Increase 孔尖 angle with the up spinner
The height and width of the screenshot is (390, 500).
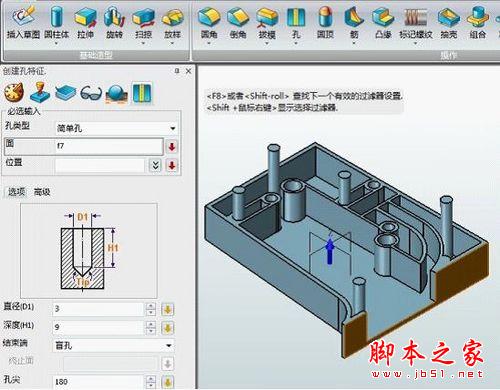151,379
